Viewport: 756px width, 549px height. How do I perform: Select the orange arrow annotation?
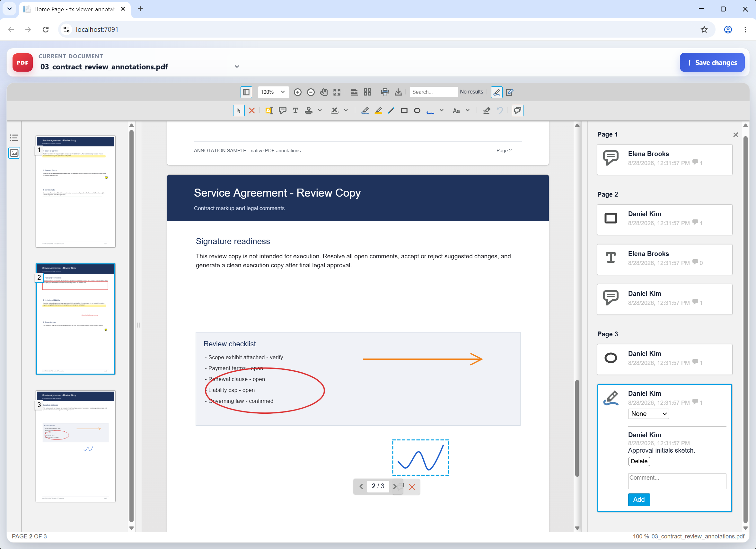tap(422, 359)
